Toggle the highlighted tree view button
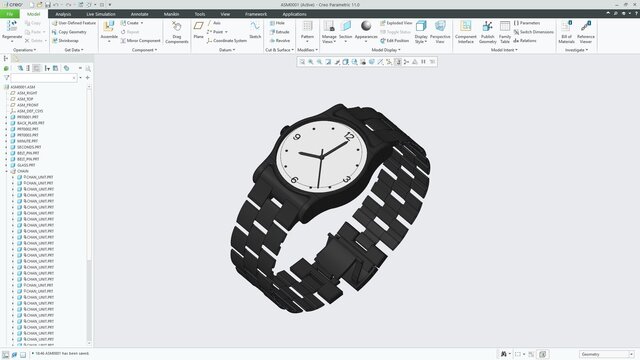Image resolution: width=640 pixels, height=360 pixels. pos(37,68)
